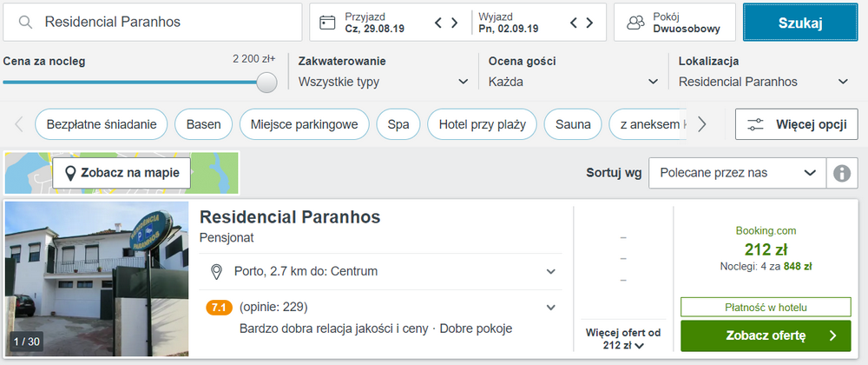Open Zobacz na mapie map view
Image resolution: width=868 pixels, height=365 pixels.
(122, 173)
